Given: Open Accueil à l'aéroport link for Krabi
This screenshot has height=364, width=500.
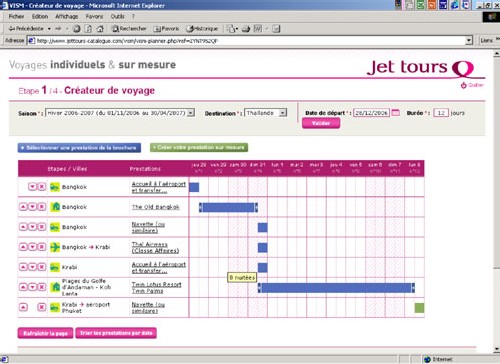Looking at the screenshot, I should [x=159, y=267].
